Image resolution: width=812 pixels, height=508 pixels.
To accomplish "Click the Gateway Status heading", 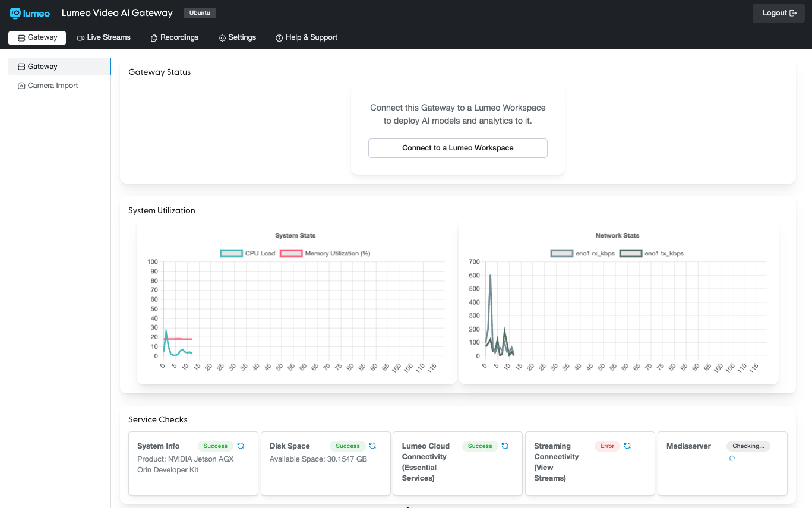I will 160,72.
